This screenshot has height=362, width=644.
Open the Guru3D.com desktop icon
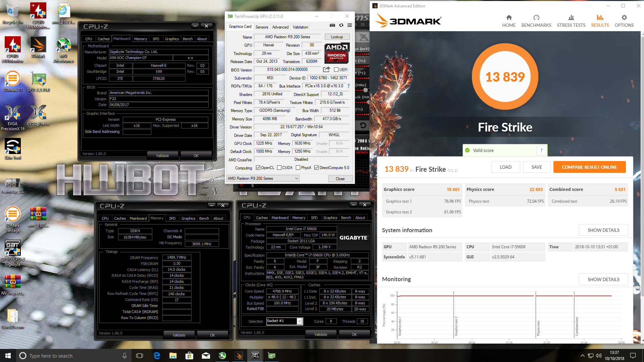click(12, 319)
